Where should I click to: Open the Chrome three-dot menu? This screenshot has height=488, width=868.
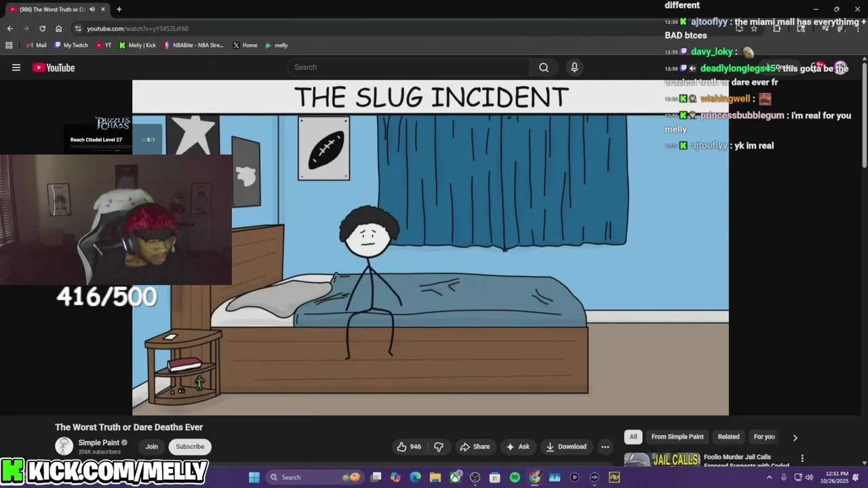coord(856,28)
